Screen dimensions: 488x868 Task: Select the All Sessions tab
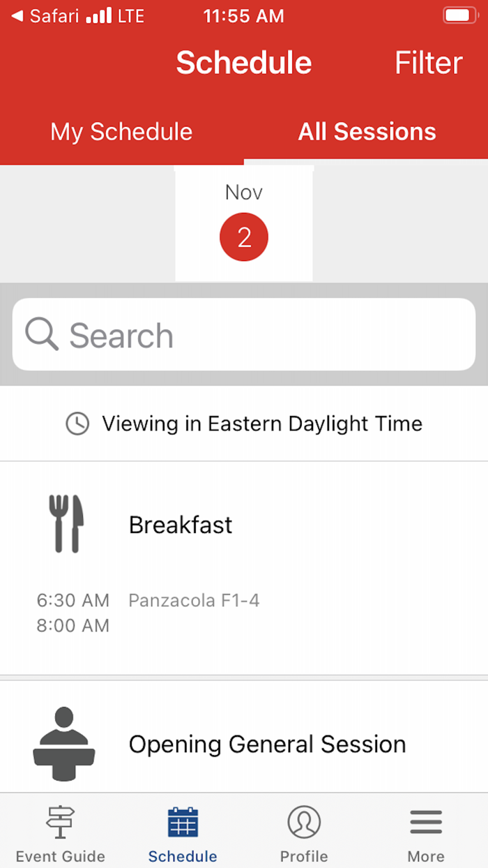tap(367, 132)
